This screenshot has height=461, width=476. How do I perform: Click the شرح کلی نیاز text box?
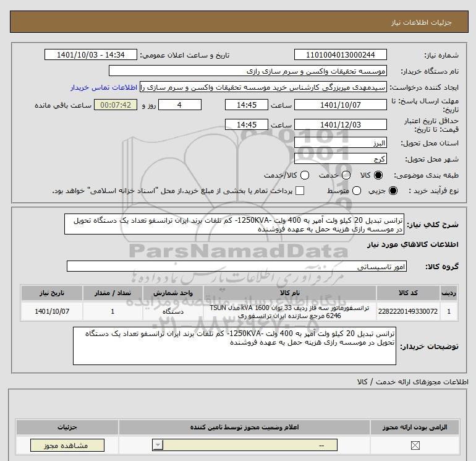234,224
